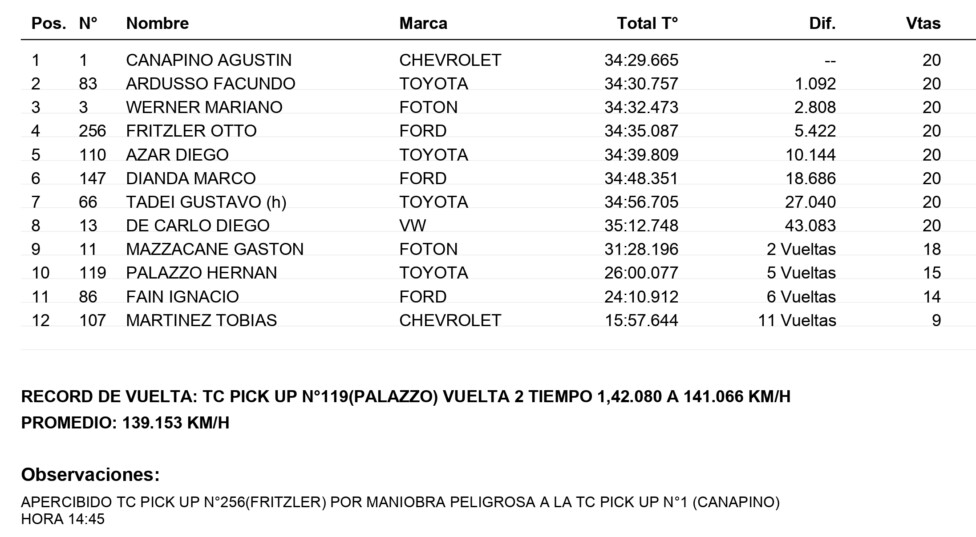Click the Observaciones heading
This screenshot has width=976, height=537.
tap(90, 475)
